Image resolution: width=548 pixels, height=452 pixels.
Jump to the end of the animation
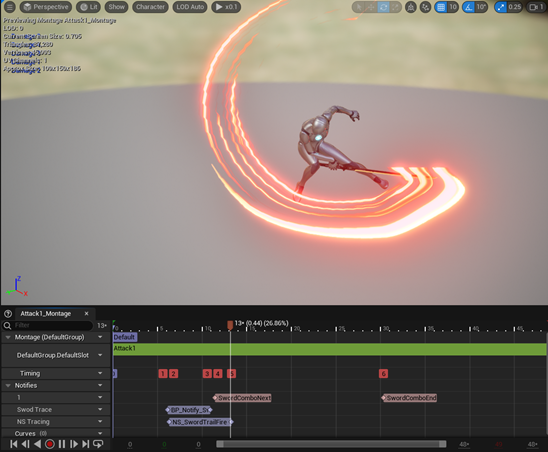[86, 444]
